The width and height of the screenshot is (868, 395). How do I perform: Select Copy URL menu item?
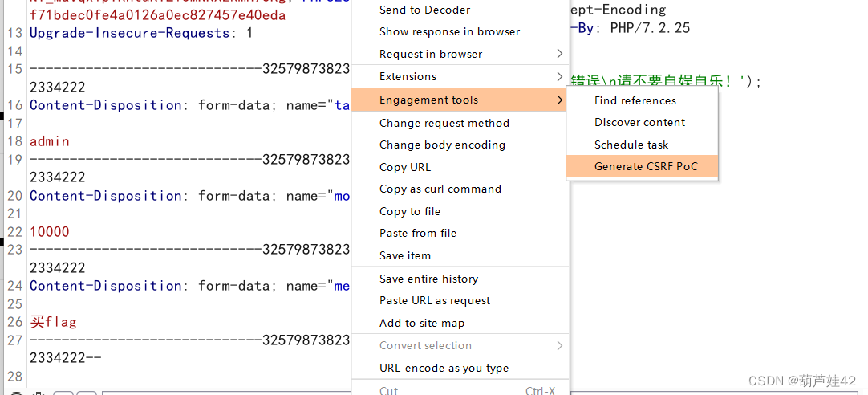404,167
